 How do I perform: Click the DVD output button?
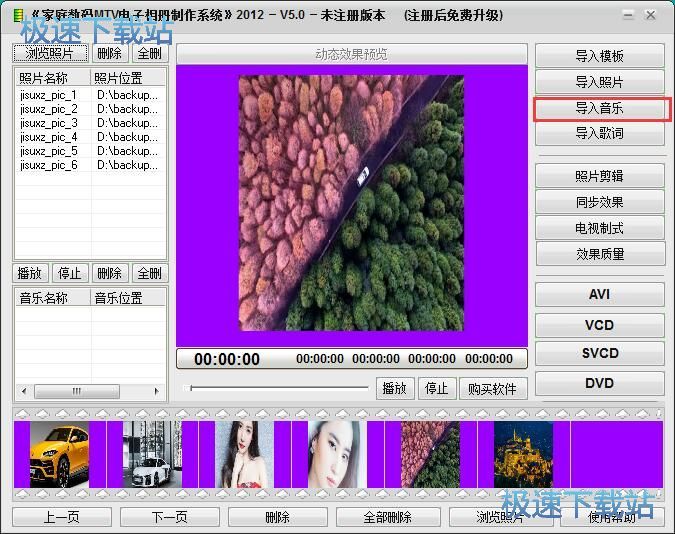pos(600,383)
